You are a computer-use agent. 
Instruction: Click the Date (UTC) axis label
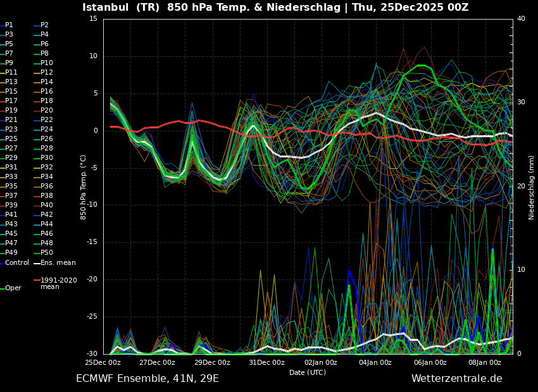(x=308, y=372)
